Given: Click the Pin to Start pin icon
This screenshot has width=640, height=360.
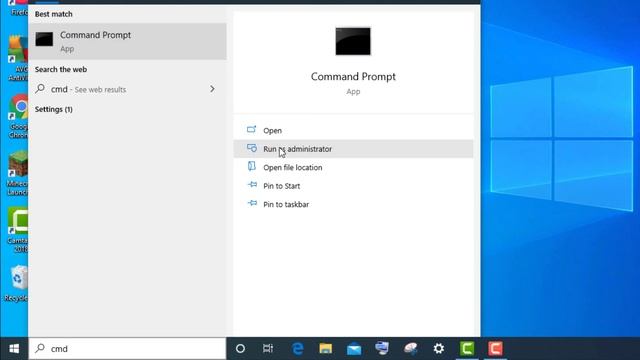Looking at the screenshot, I should click(x=252, y=185).
